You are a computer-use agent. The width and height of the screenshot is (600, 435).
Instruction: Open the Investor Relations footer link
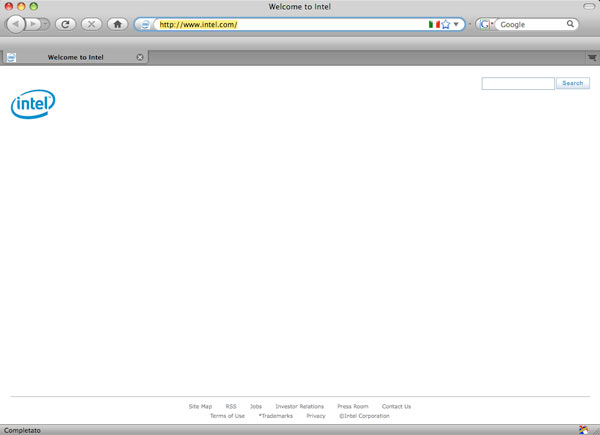299,407
